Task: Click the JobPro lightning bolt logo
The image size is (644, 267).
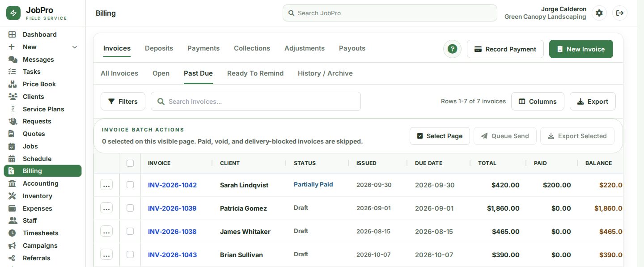Action: click(x=13, y=13)
